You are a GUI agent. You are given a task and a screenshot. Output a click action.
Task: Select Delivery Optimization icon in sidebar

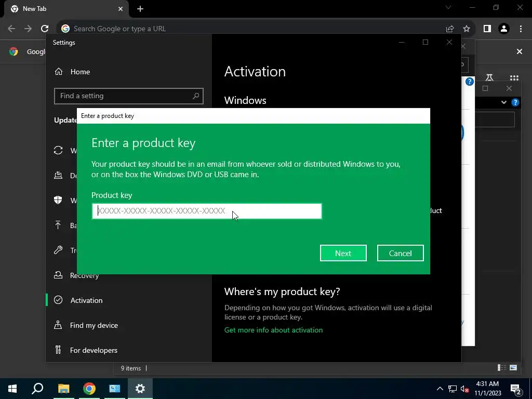pos(58,175)
